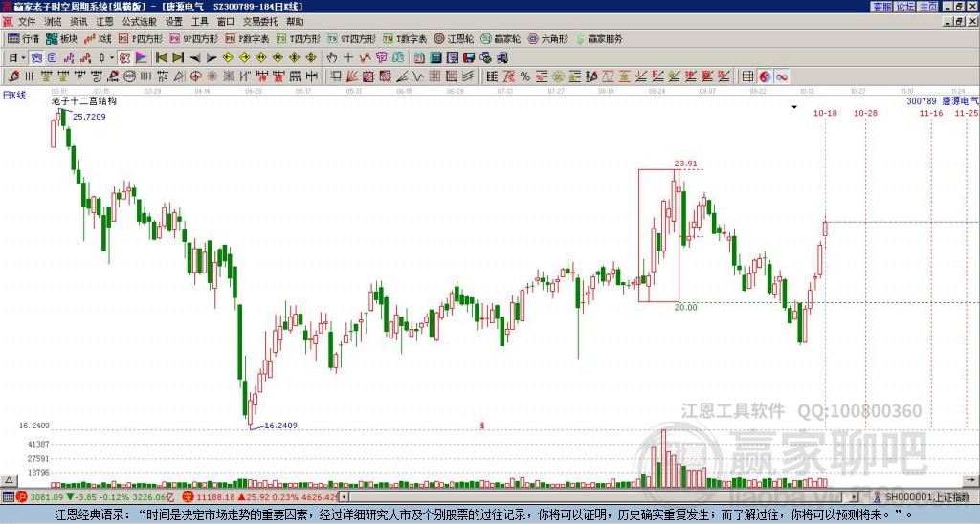Click the 日K线 chart label
980x524 pixels.
click(x=14, y=96)
